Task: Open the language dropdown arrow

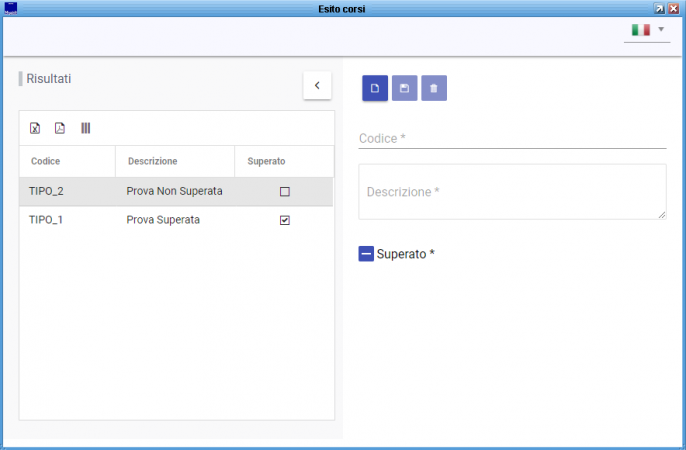Action: coord(661,30)
